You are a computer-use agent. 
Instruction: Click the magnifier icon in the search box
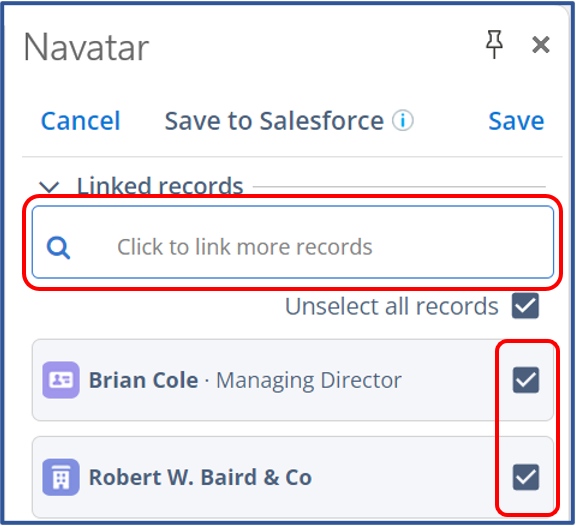coord(58,248)
